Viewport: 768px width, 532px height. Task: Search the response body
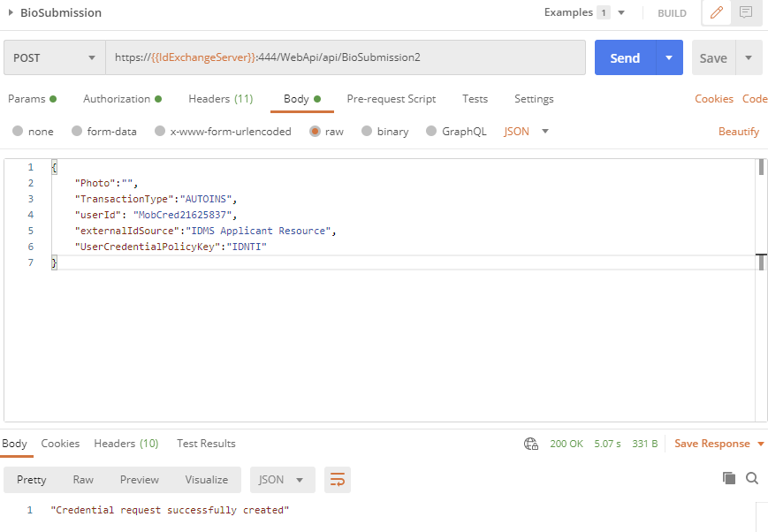point(752,478)
